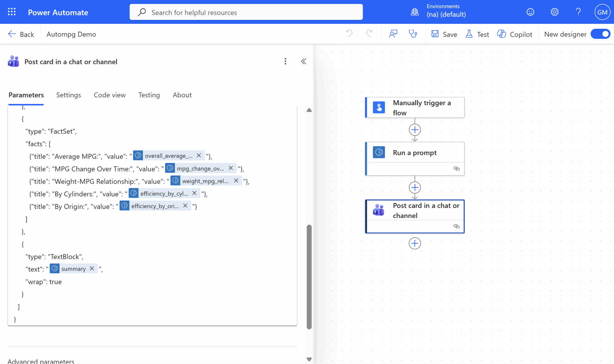Click the undo arrow icon
Screen dimensions: 614x364
349,34
